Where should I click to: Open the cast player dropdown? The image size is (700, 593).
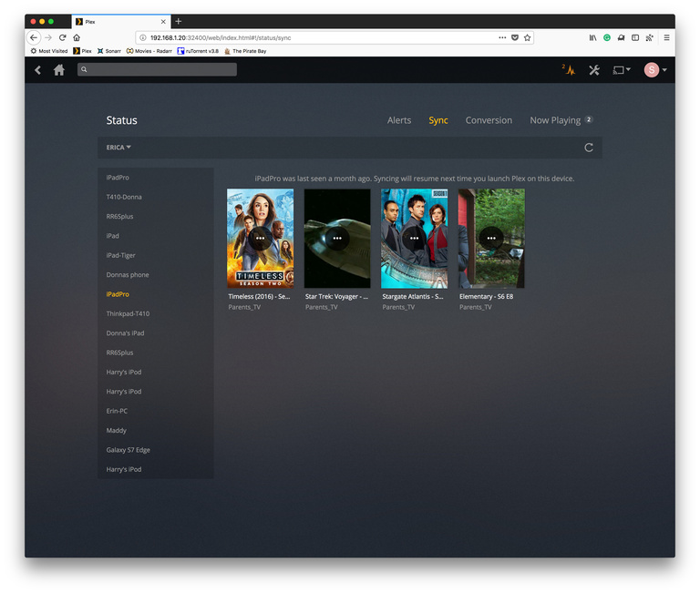(x=622, y=70)
